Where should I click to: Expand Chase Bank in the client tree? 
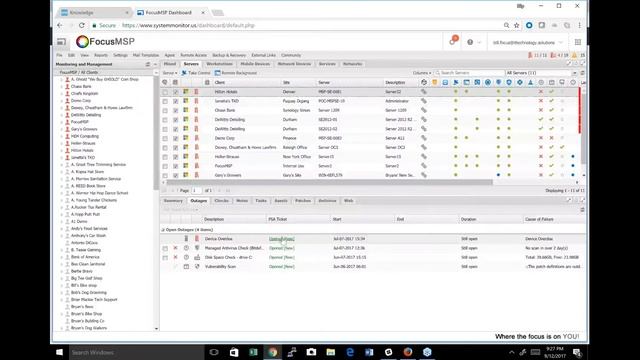[x=62, y=87]
